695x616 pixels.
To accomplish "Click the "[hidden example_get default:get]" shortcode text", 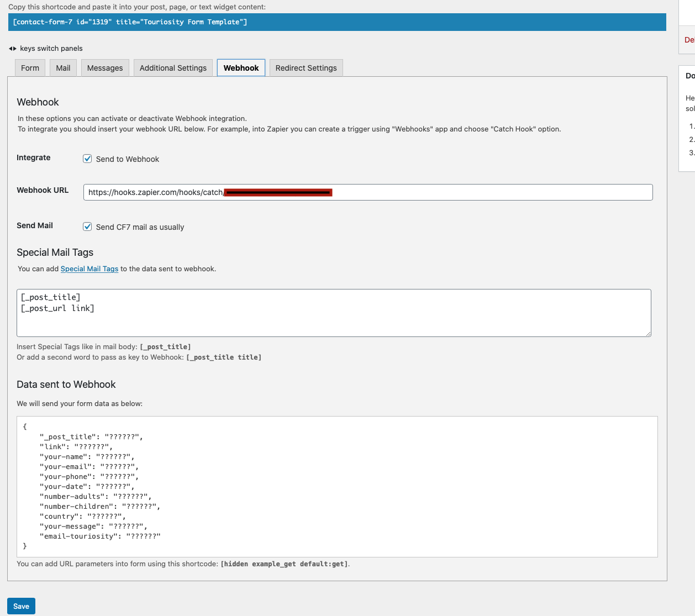I will click(284, 564).
